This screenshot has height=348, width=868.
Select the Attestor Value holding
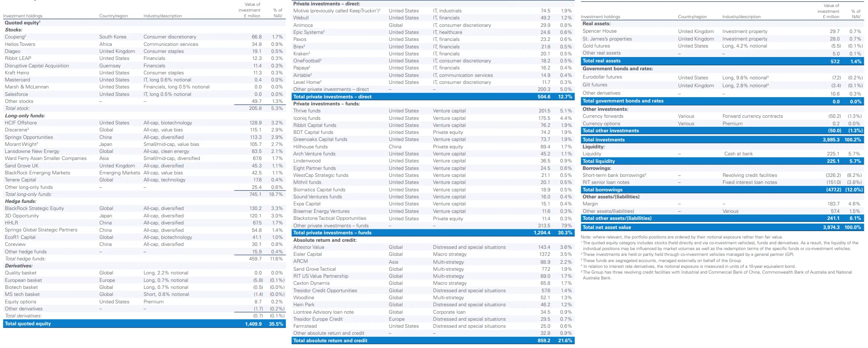[309, 247]
